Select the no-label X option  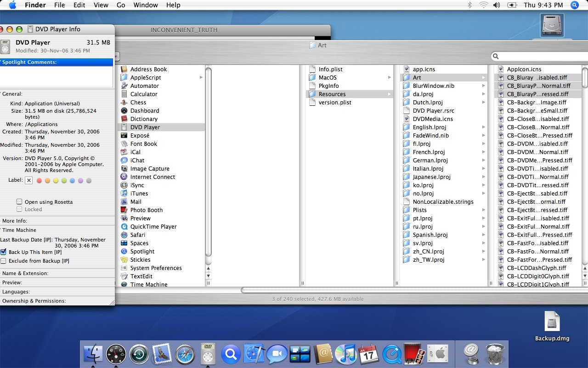(29, 180)
